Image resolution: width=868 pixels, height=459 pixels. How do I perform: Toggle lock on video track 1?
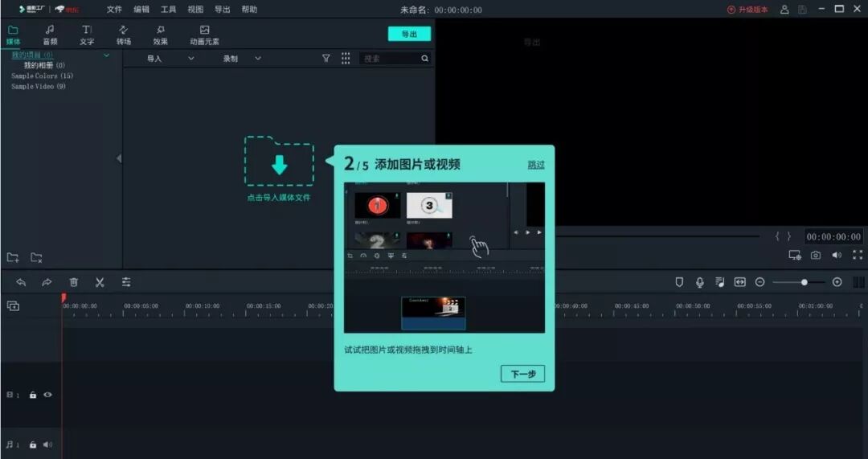(33, 395)
